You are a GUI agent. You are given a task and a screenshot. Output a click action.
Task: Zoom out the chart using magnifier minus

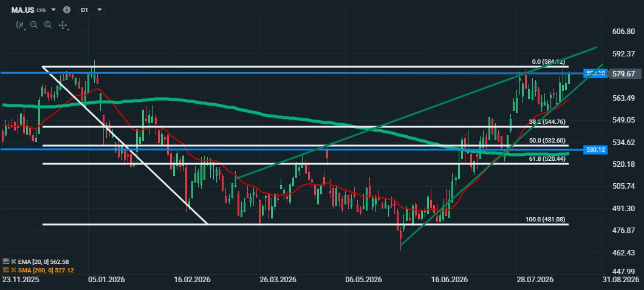click(34, 25)
